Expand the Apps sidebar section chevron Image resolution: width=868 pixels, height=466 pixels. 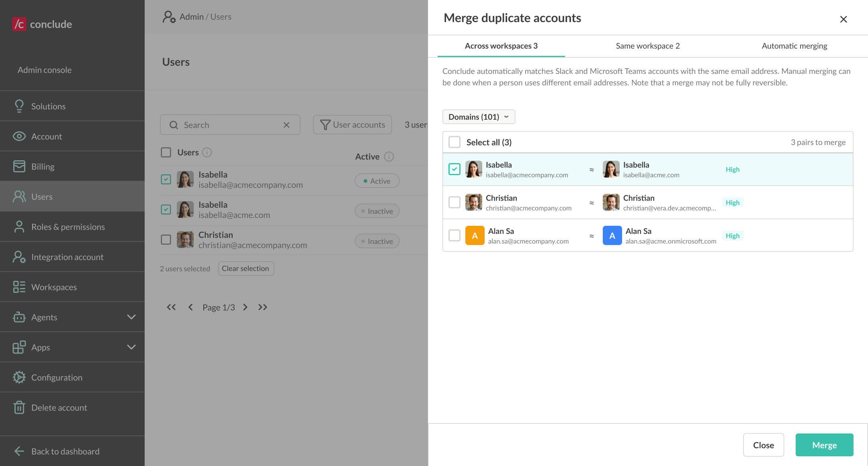pyautogui.click(x=131, y=347)
